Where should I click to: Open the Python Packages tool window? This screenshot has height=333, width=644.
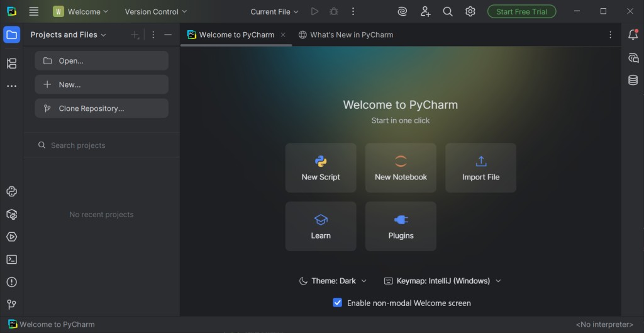point(11,215)
